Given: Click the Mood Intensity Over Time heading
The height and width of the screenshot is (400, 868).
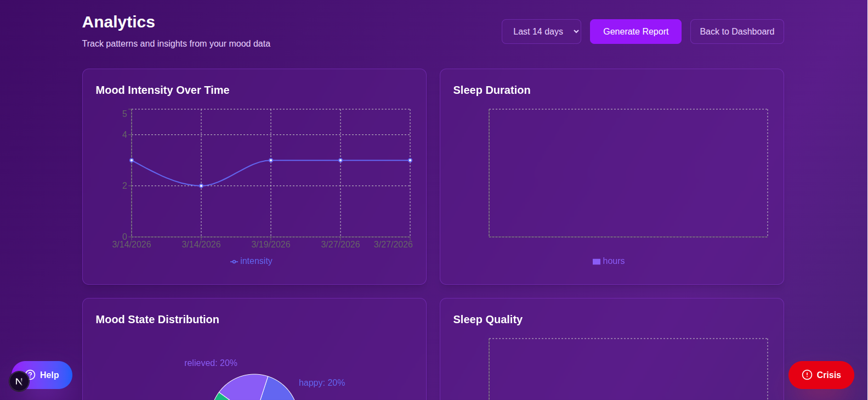Looking at the screenshot, I should pyautogui.click(x=162, y=90).
